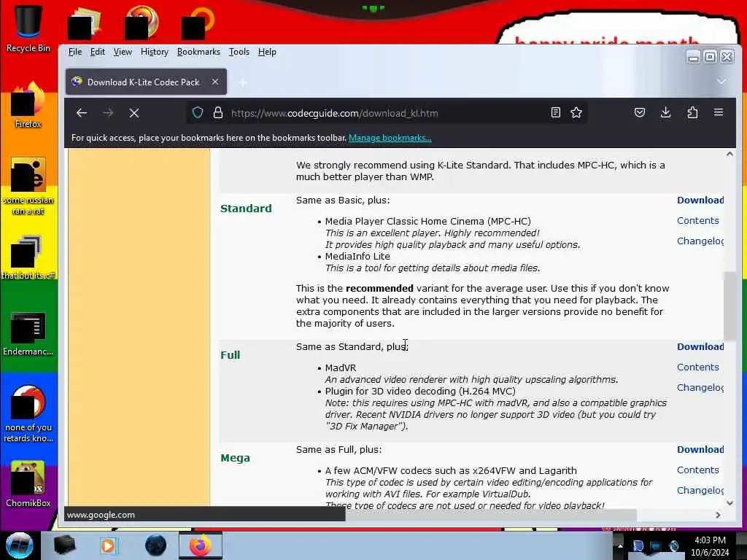The height and width of the screenshot is (560, 747).
Task: Select 'that but its c#' desktop icon
Action: tap(28, 257)
